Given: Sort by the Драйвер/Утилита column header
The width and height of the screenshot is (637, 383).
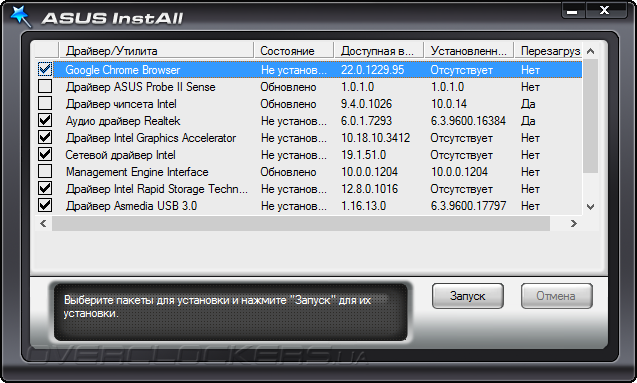Looking at the screenshot, I should (156, 51).
